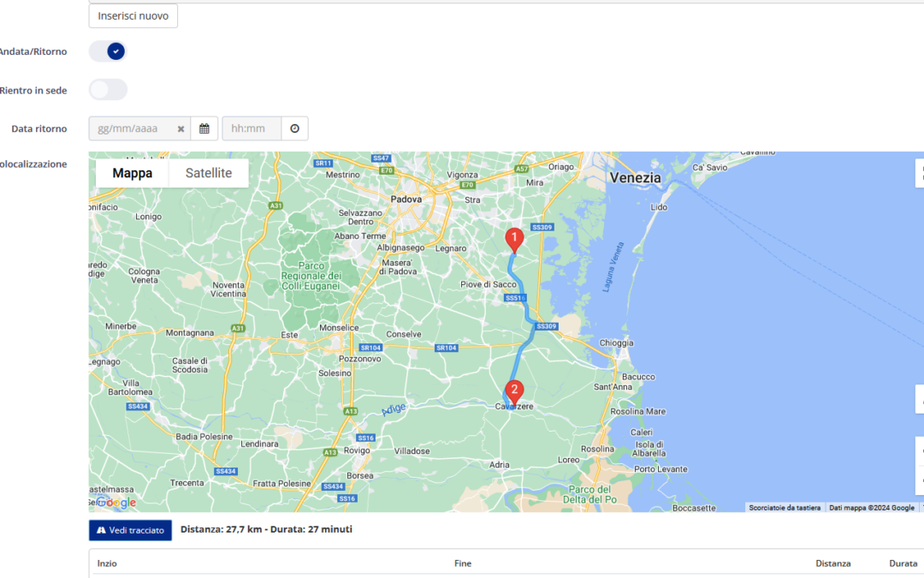Image resolution: width=924 pixels, height=578 pixels.
Task: Click the Parco Regionale dei Colli Euganei label
Action: tap(311, 276)
